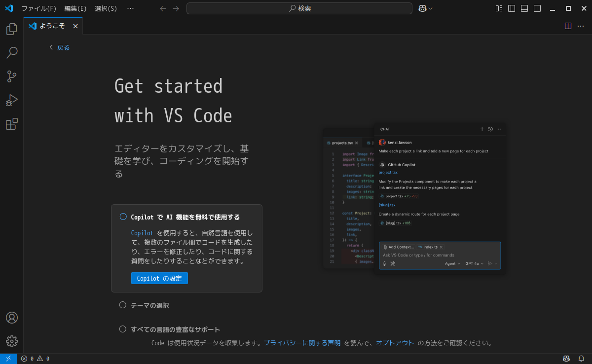
Task: Open the 編集(E) menu
Action: (x=75, y=8)
